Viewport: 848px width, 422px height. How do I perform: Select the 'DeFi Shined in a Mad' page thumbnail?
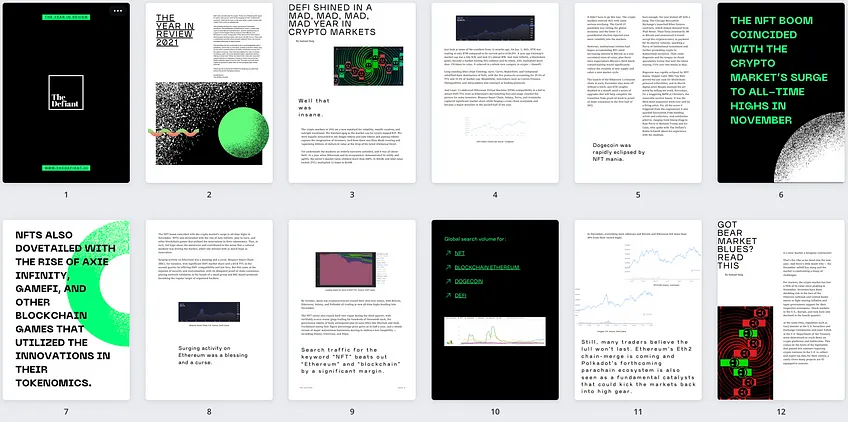pos(352,93)
